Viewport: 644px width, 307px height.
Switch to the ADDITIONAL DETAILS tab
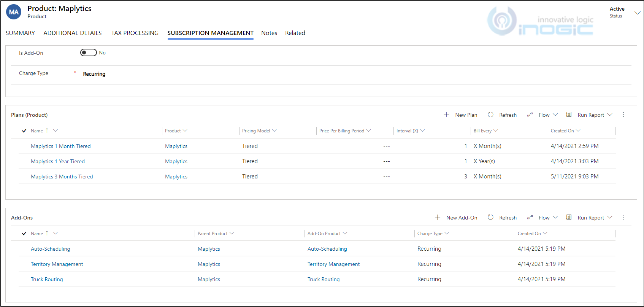(x=73, y=33)
